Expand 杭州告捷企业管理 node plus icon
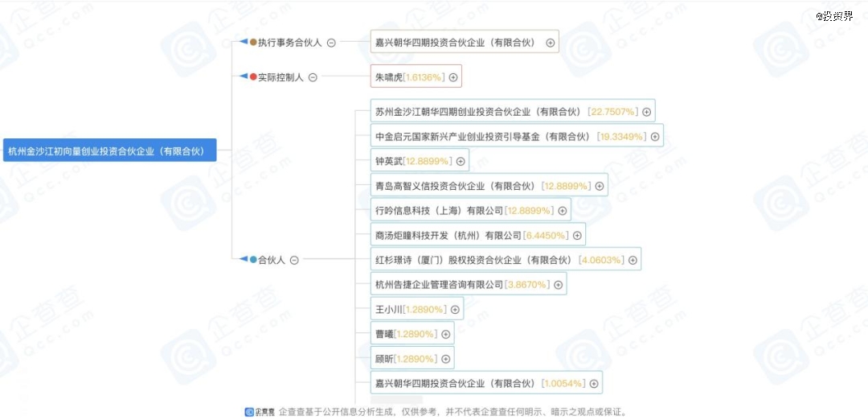Screen dimensions: 868x420 (559, 285)
